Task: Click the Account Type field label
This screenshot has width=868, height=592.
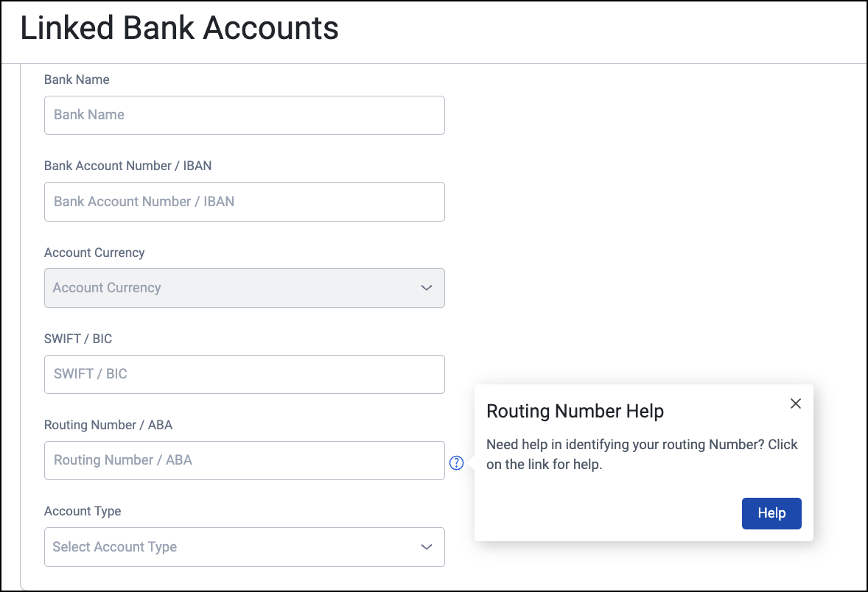Action: (83, 511)
